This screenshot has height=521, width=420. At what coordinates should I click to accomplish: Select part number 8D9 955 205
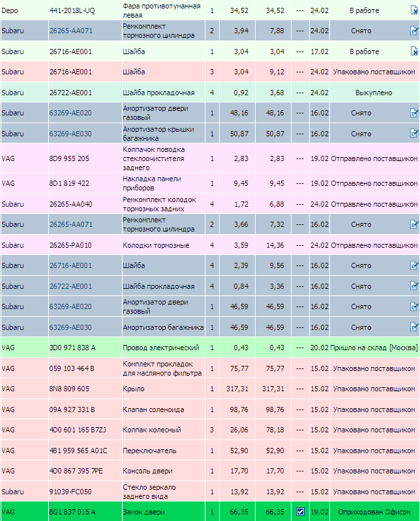(69, 158)
